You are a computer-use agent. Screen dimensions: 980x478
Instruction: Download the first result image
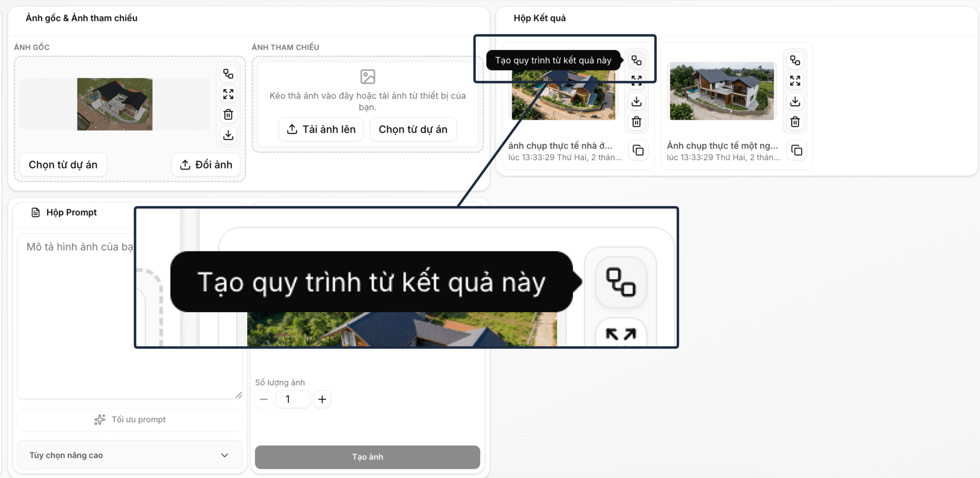click(x=636, y=101)
